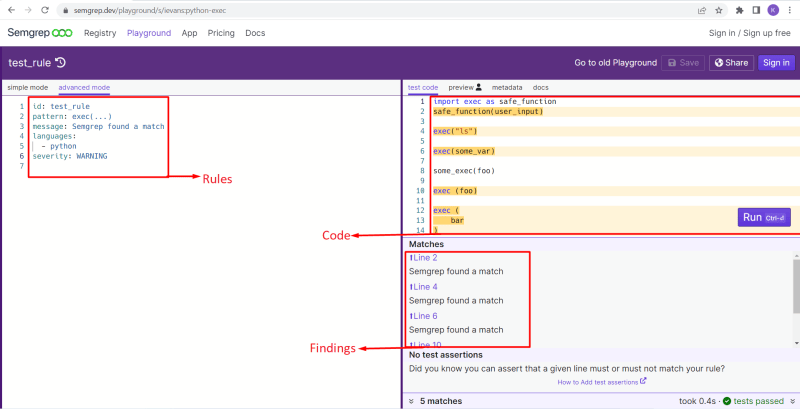Switch to advanced mode tab

[x=84, y=88]
